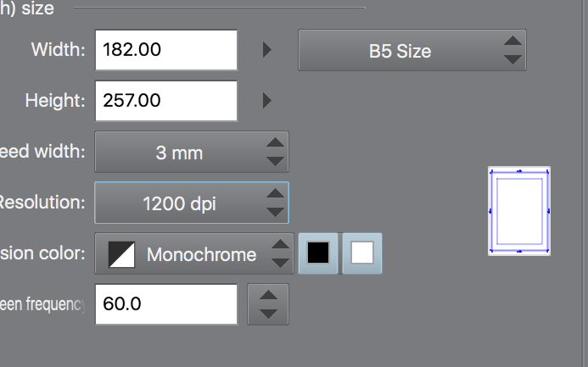Click the black drawing color swatch
The height and width of the screenshot is (367, 588).
click(x=318, y=253)
